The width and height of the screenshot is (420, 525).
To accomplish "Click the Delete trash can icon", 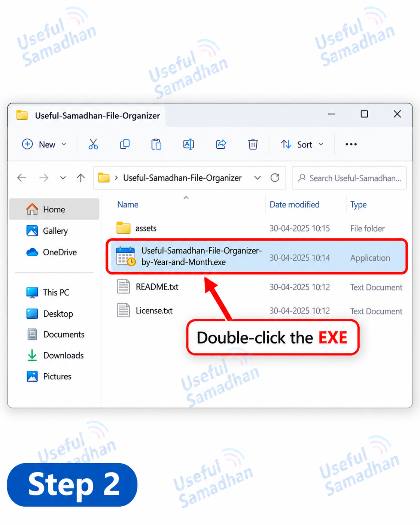I will [253, 144].
